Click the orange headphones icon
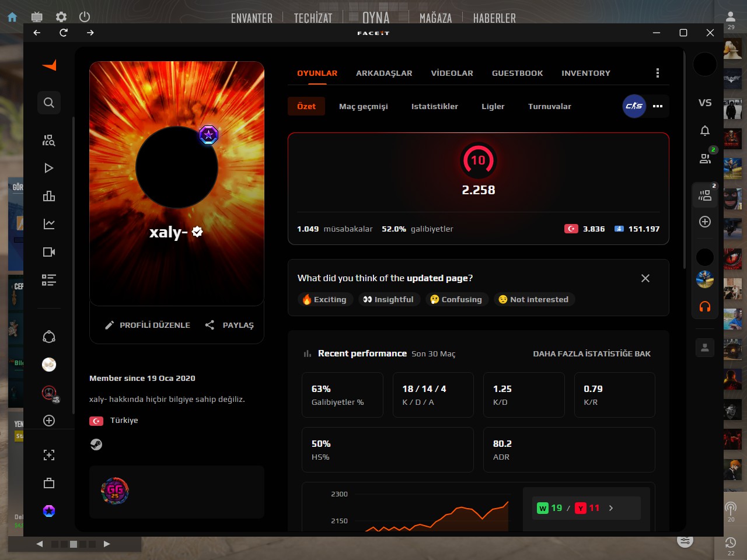747x560 pixels. point(705,306)
